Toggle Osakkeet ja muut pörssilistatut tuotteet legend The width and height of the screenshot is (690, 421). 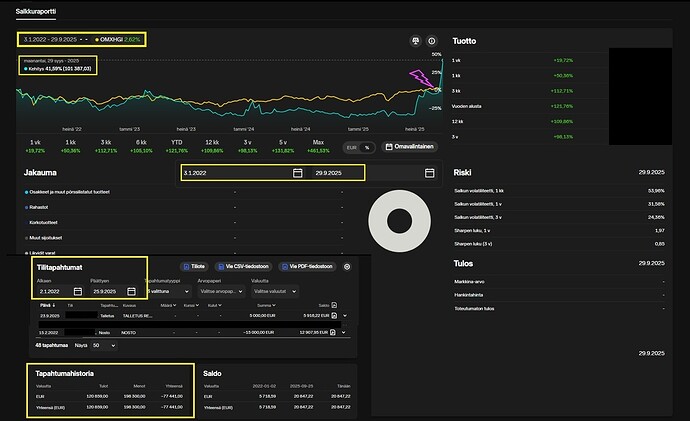(x=67, y=192)
